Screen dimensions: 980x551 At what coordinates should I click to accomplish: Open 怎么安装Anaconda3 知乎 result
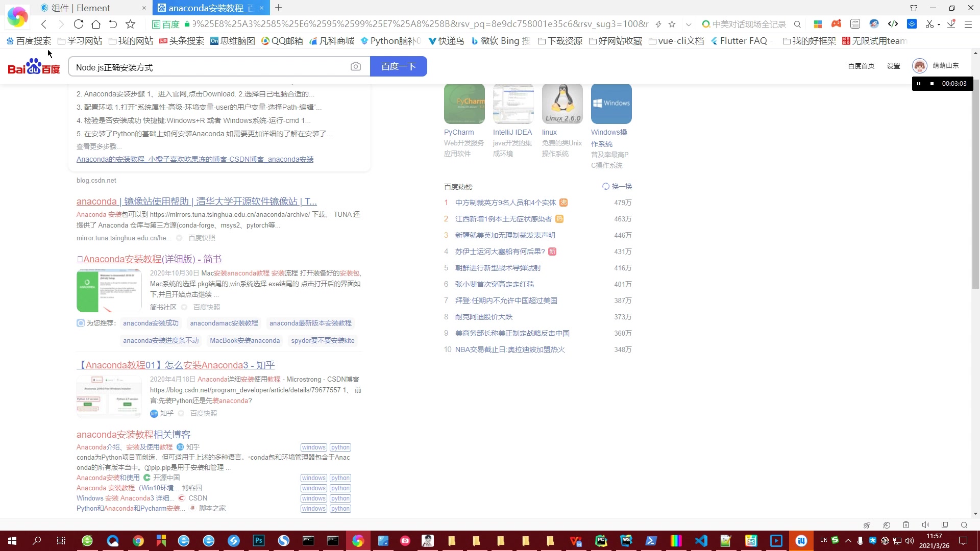[176, 365]
